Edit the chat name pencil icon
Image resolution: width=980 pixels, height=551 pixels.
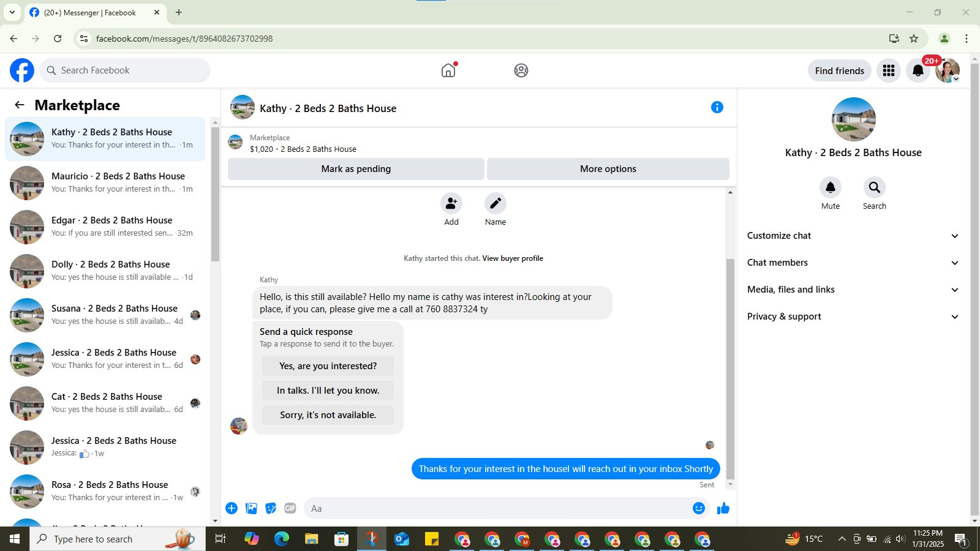click(x=496, y=203)
